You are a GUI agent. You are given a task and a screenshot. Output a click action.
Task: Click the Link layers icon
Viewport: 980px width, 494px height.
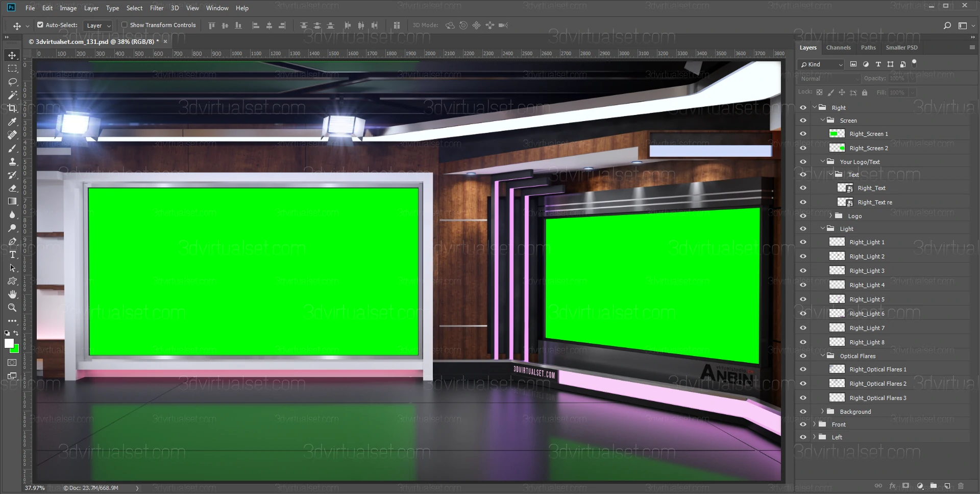click(x=878, y=486)
